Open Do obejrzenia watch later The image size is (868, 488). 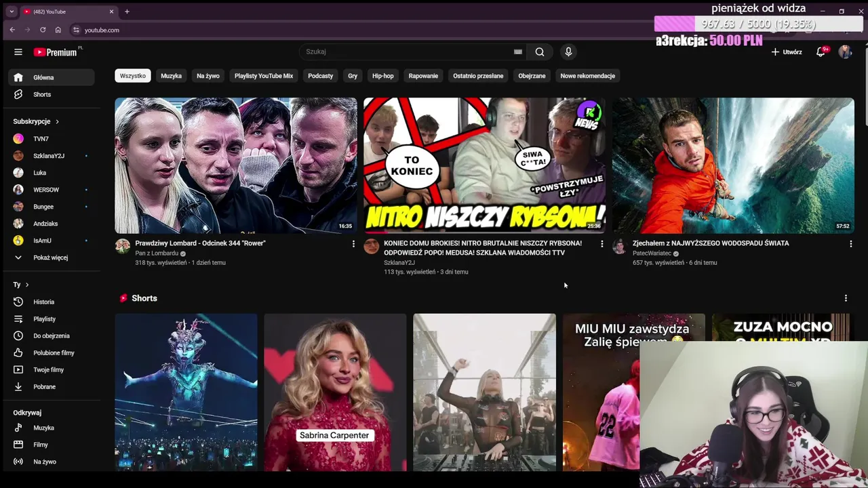[52, 335]
